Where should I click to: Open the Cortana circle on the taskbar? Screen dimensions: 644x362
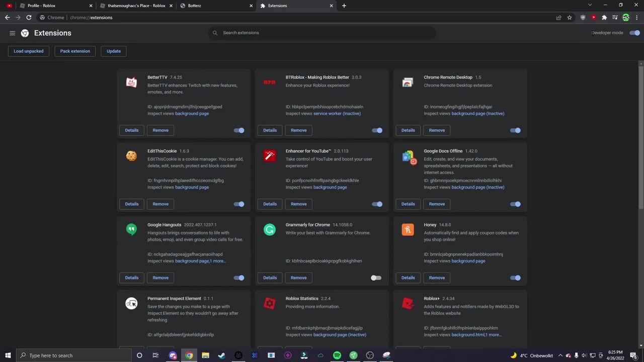pos(139,355)
